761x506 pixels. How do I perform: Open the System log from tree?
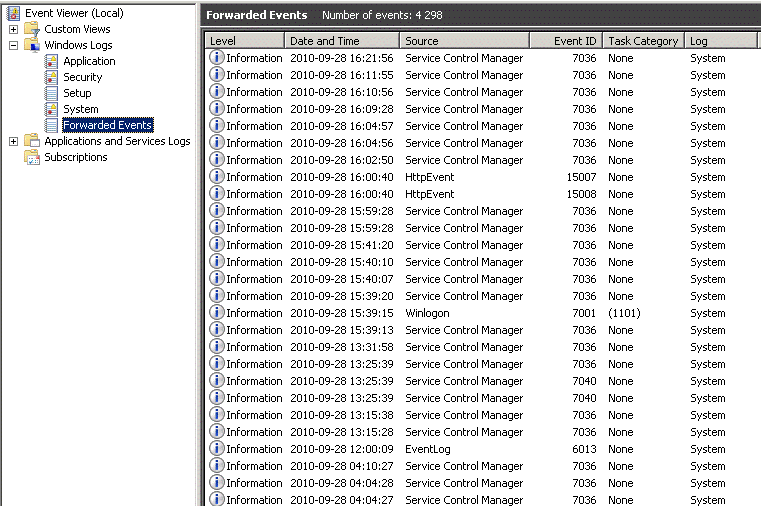pyautogui.click(x=81, y=109)
